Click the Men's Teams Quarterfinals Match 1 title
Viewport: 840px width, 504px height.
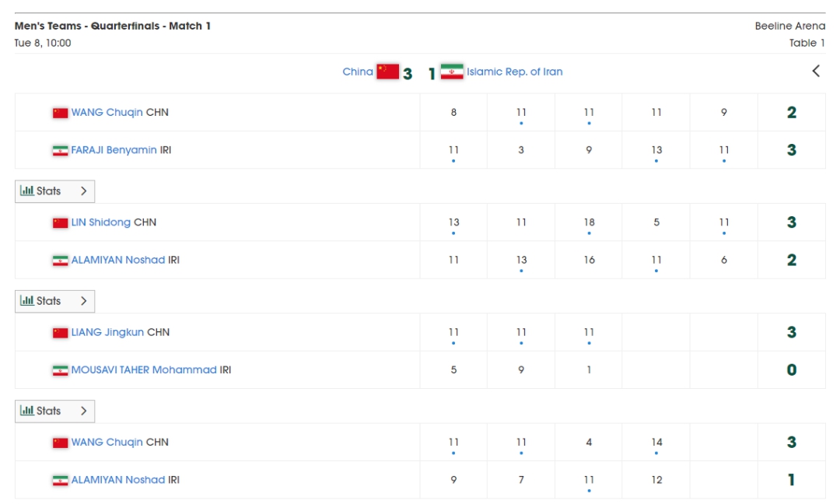tap(113, 26)
